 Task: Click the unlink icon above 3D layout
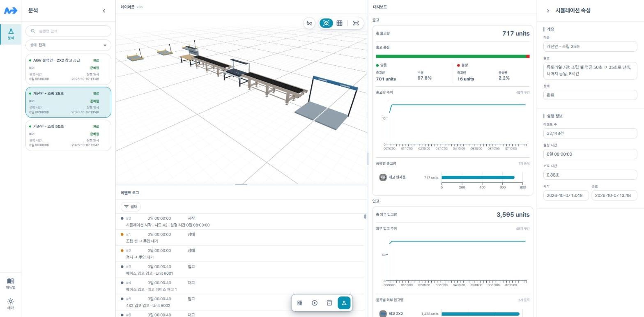pyautogui.click(x=309, y=23)
